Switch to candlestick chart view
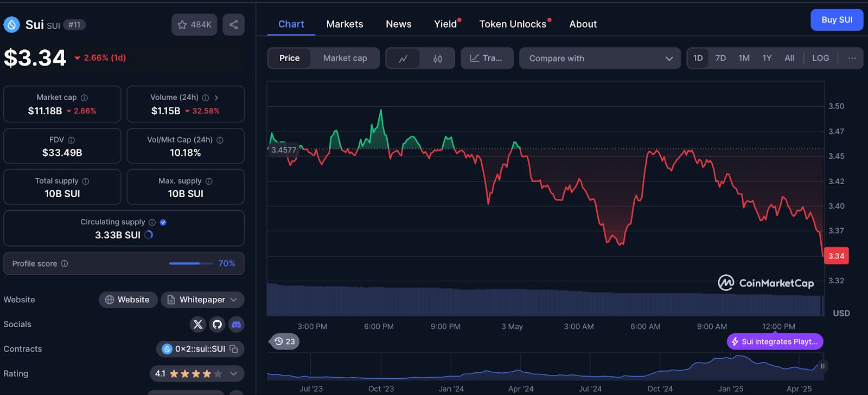 (x=437, y=59)
